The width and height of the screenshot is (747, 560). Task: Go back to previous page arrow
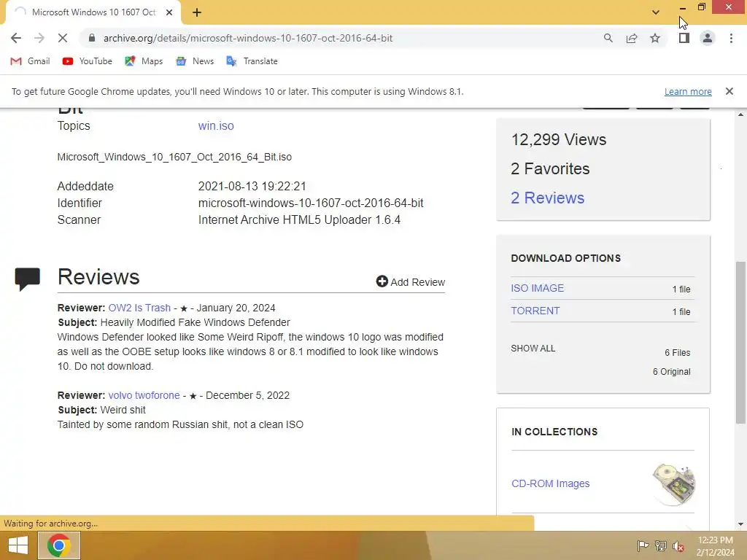(16, 38)
